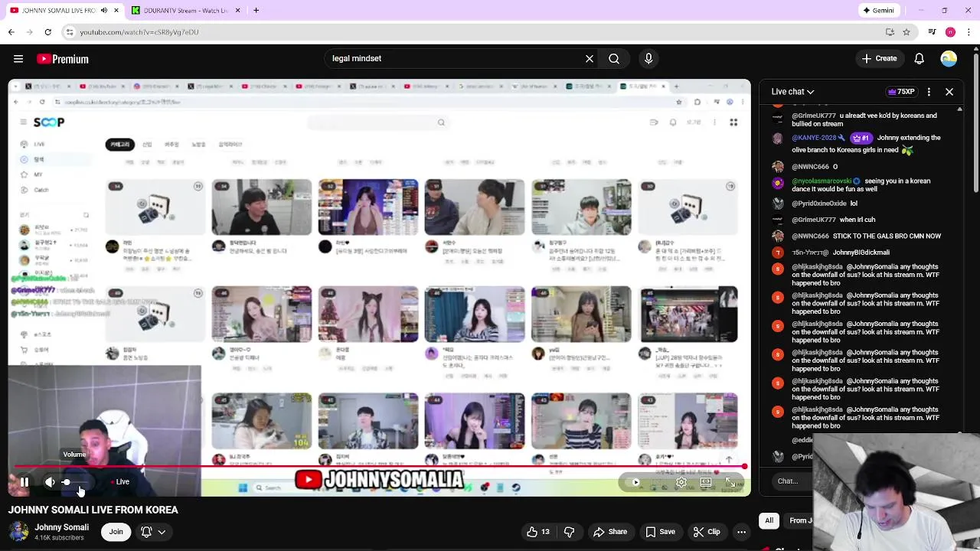Open the 75XP badge in chat

[x=901, y=92]
